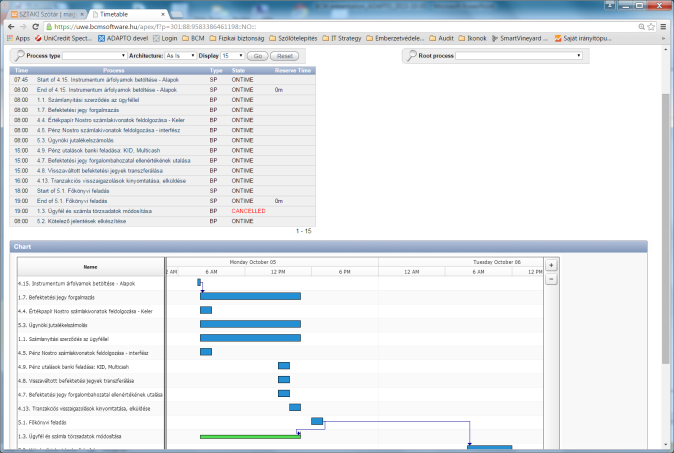Show more bookmarks with the overflow chevron

(x=663, y=38)
